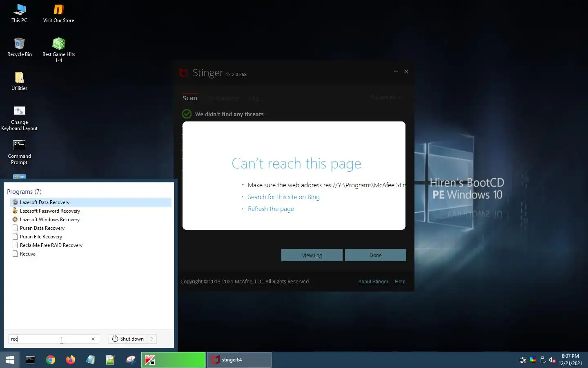Launch ReclaiMe Free RAID Recovery
Screen dimensions: 588x368
90,245
